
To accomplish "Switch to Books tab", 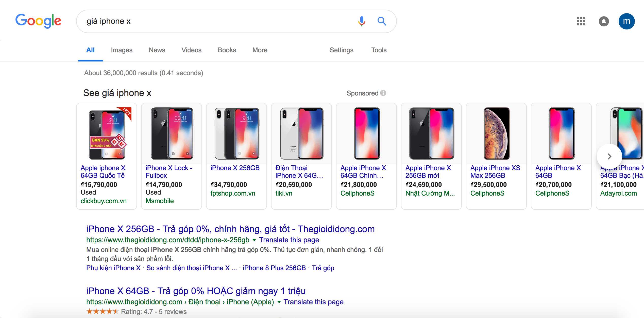I will pyautogui.click(x=227, y=50).
